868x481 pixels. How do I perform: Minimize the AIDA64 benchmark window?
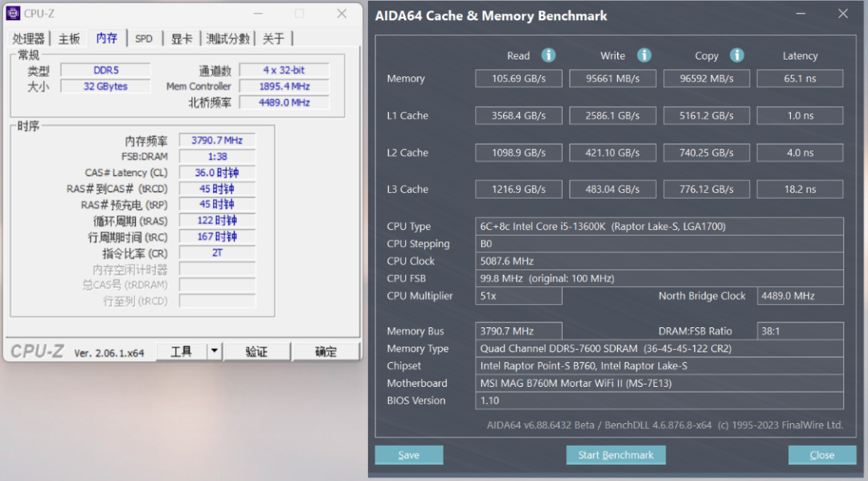(801, 14)
